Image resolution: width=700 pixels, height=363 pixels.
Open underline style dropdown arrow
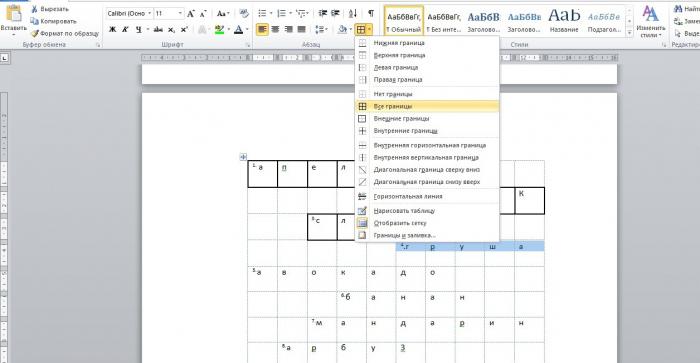[147, 29]
